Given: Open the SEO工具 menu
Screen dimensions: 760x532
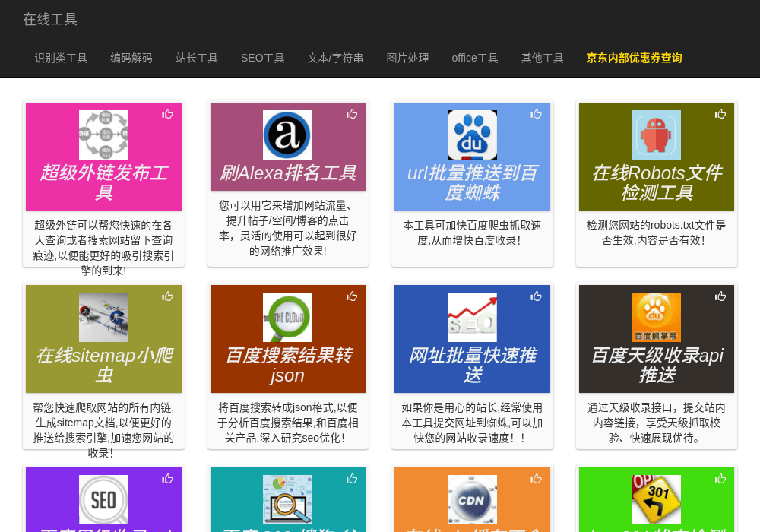Looking at the screenshot, I should tap(263, 59).
